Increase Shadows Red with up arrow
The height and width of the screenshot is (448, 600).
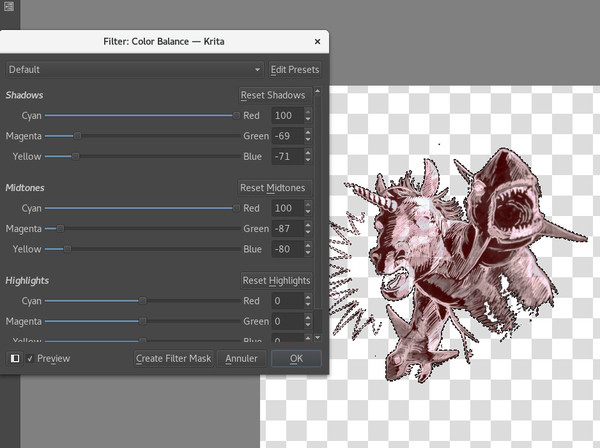pyautogui.click(x=308, y=112)
